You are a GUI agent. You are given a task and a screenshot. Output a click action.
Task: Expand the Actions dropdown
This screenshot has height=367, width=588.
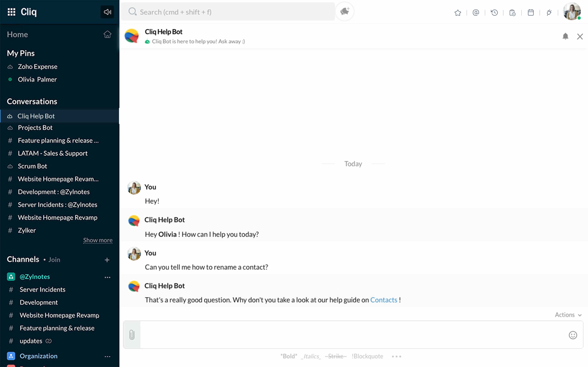point(568,315)
